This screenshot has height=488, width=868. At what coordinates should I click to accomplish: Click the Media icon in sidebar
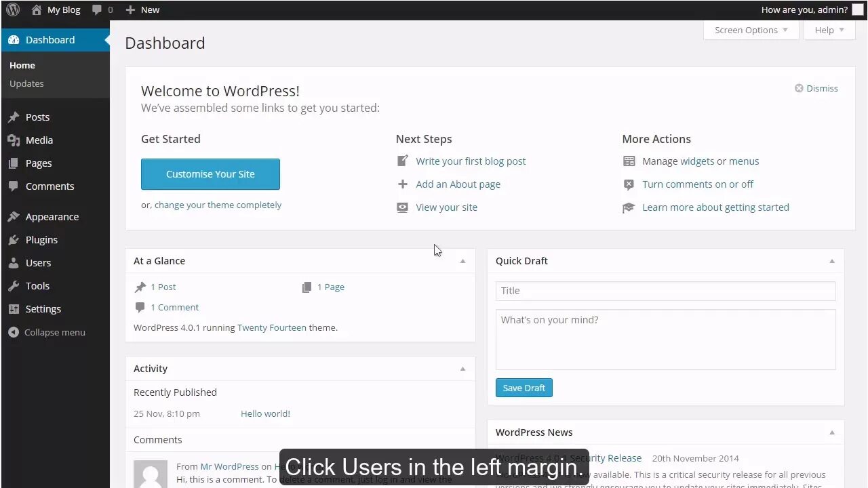(14, 140)
